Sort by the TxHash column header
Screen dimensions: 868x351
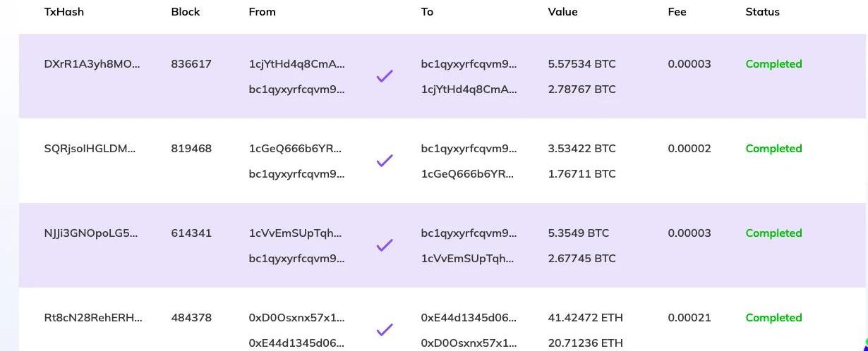(x=64, y=12)
